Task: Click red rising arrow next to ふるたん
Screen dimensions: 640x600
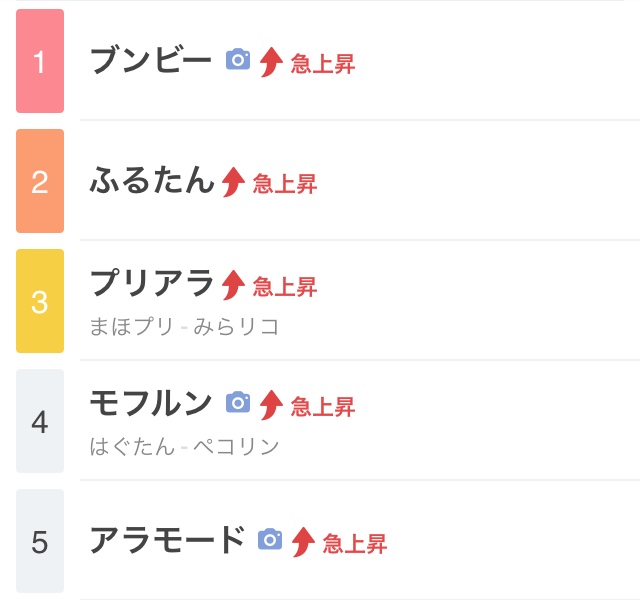Action: [x=233, y=182]
